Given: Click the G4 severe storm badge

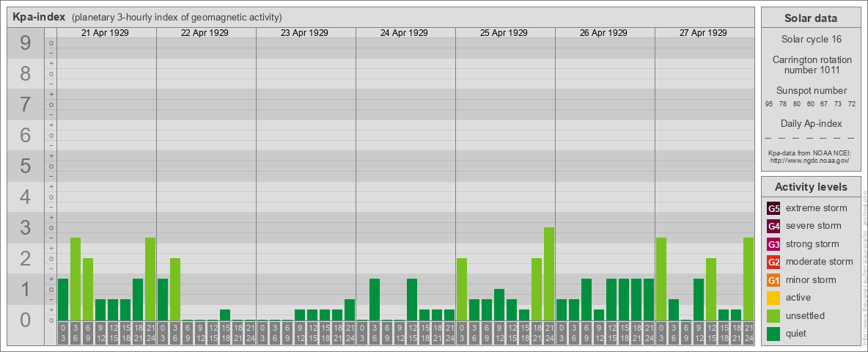Looking at the screenshot, I should tap(773, 226).
